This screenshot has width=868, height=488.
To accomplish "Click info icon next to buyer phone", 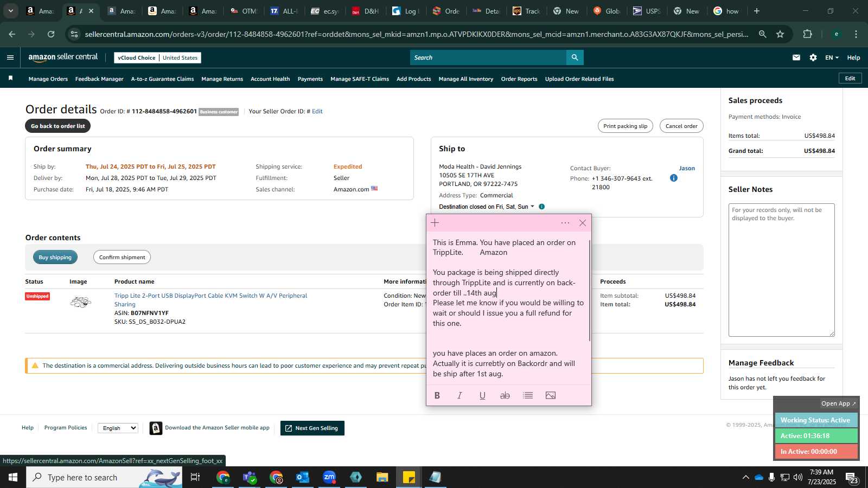I will [674, 178].
